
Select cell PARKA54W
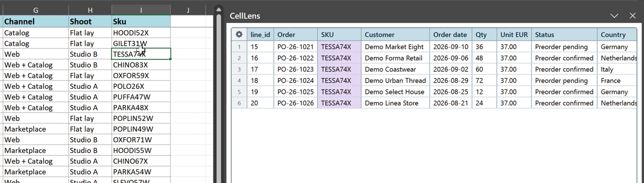[141, 172]
